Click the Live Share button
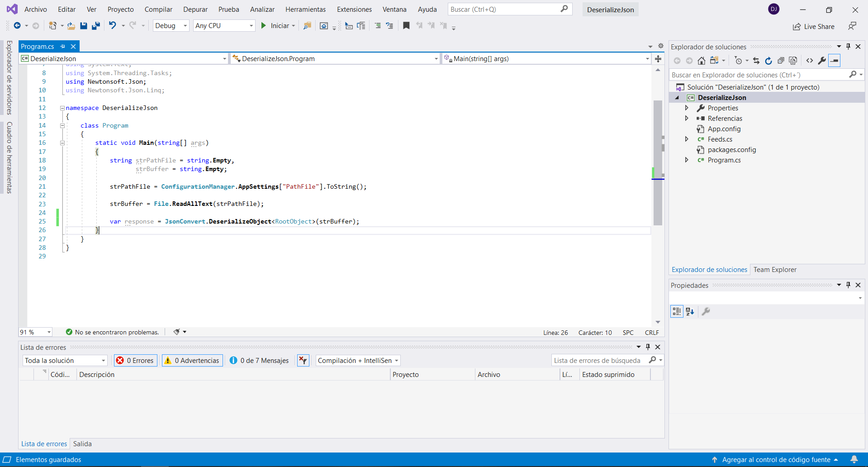Screen dimensions: 868x467 point(814,27)
